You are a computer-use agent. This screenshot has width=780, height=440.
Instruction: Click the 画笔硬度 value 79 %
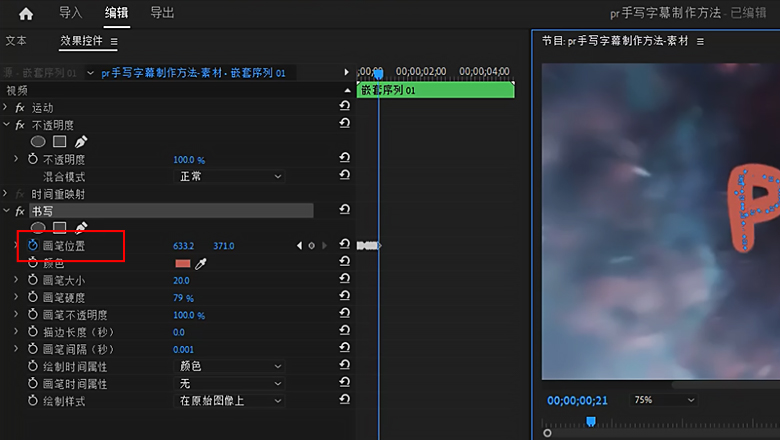tap(183, 298)
